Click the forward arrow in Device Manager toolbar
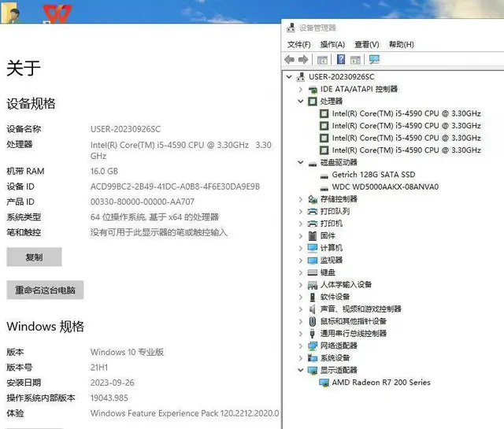This screenshot has height=429, width=504. tap(303, 60)
